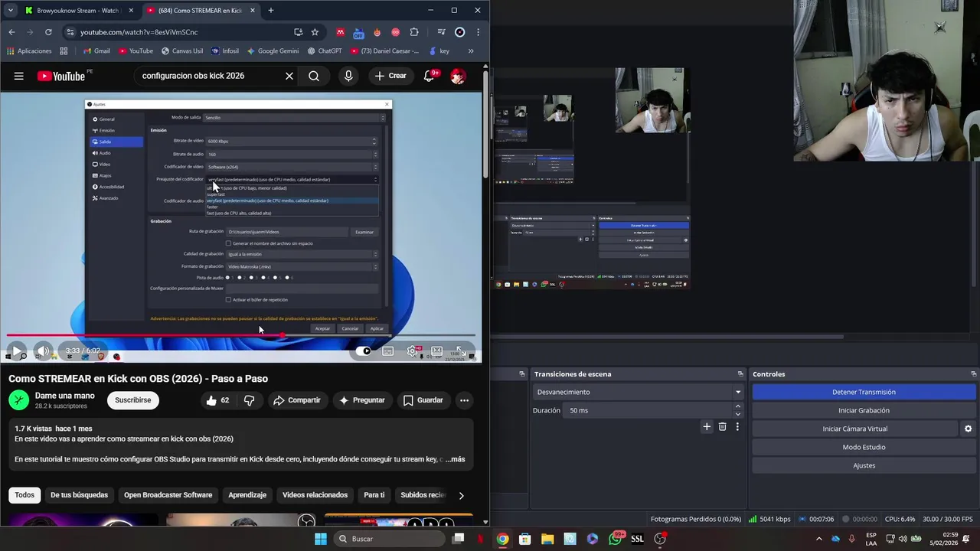Open OBS Ajustes settings
The width and height of the screenshot is (980, 551).
864,465
